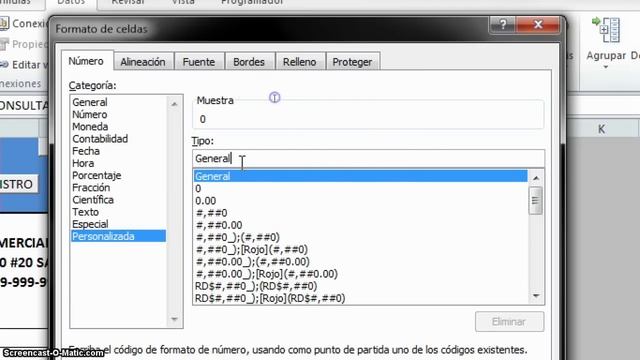Select format code 0 in the Tipo list
The width and height of the screenshot is (640, 360).
360,189
